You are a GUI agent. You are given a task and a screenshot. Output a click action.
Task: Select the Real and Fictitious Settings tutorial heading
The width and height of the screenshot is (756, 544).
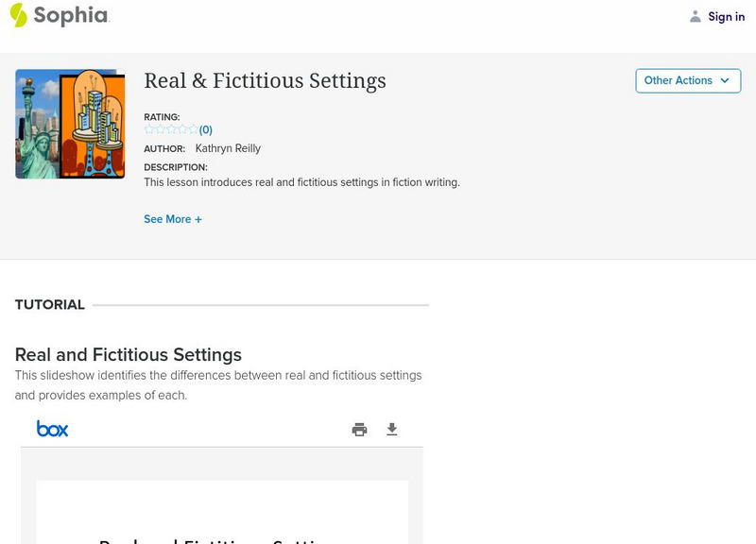(129, 355)
